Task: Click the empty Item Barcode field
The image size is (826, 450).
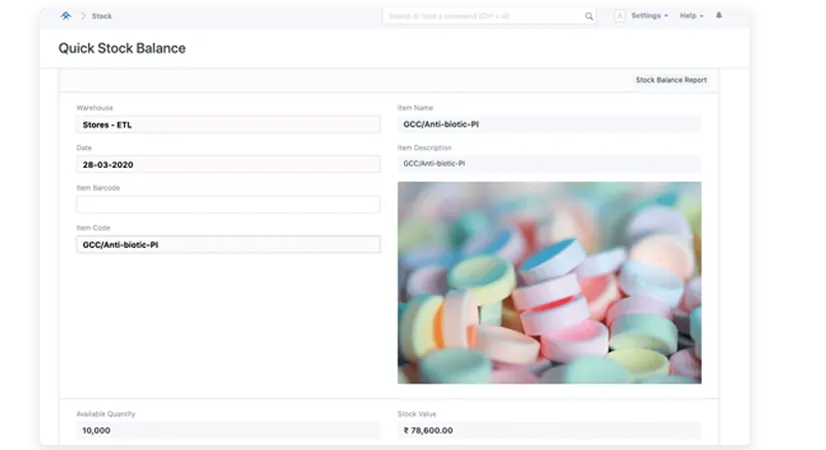Action: pyautogui.click(x=228, y=204)
